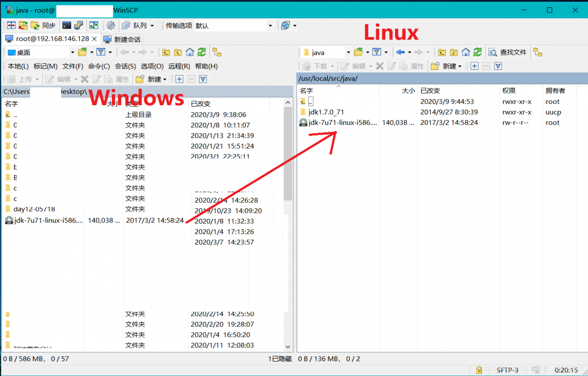Viewport: 588px width, 376px height.
Task: Click the padlock encryption icon in status bar
Action: [479, 370]
